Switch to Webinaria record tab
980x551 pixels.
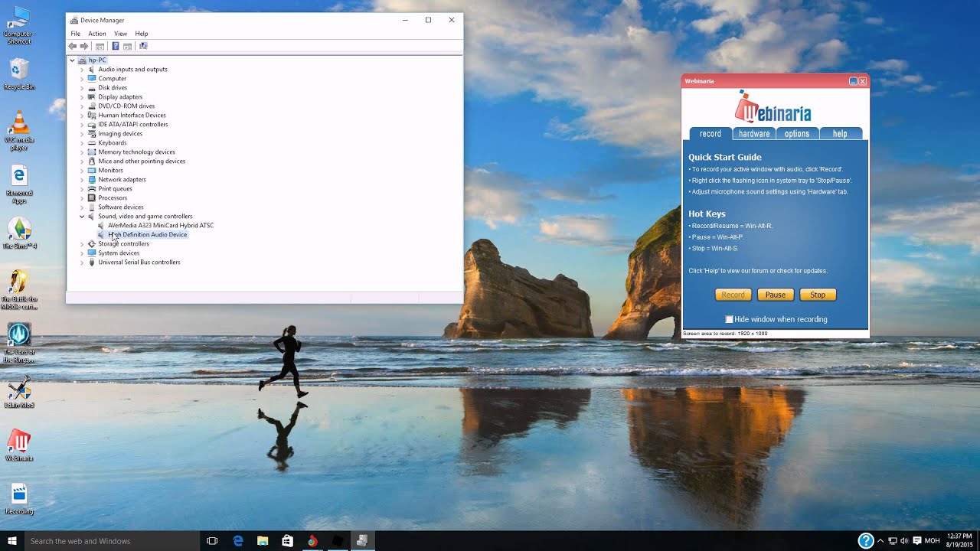coord(710,134)
